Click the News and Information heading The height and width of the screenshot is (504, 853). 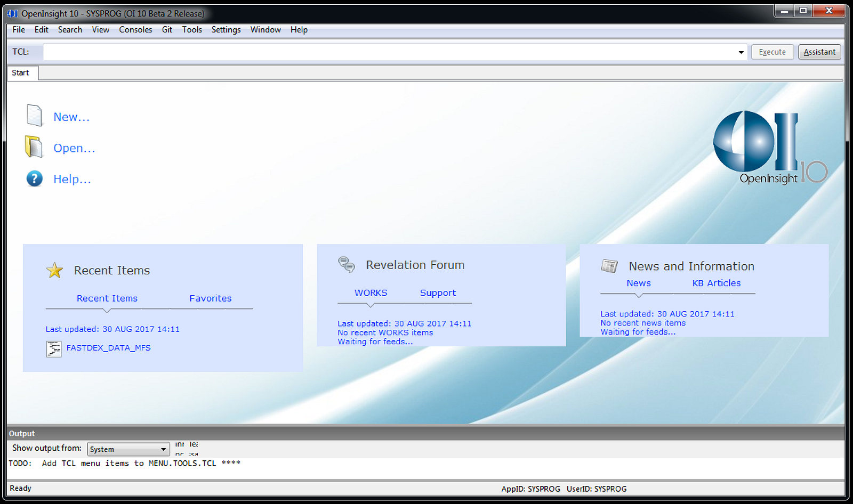pos(691,266)
